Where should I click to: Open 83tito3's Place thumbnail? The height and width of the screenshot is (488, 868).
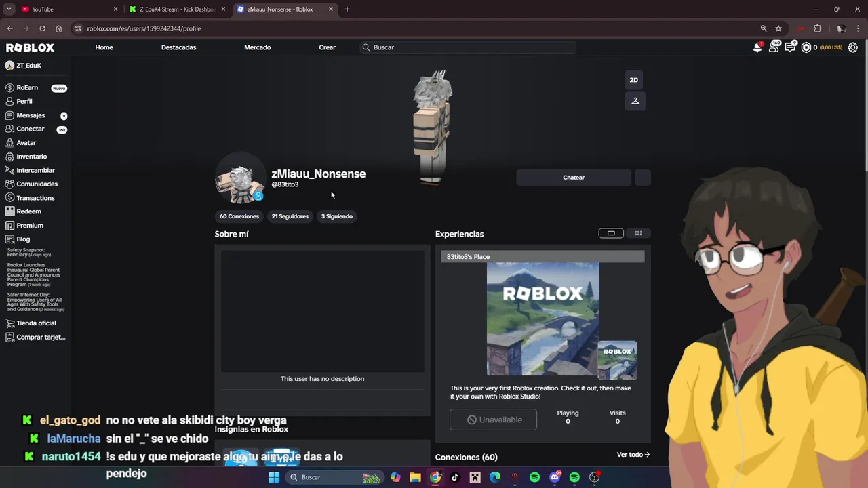[542, 319]
